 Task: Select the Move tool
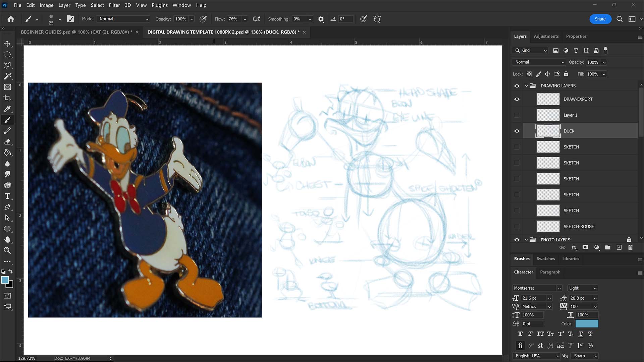pyautogui.click(x=7, y=44)
